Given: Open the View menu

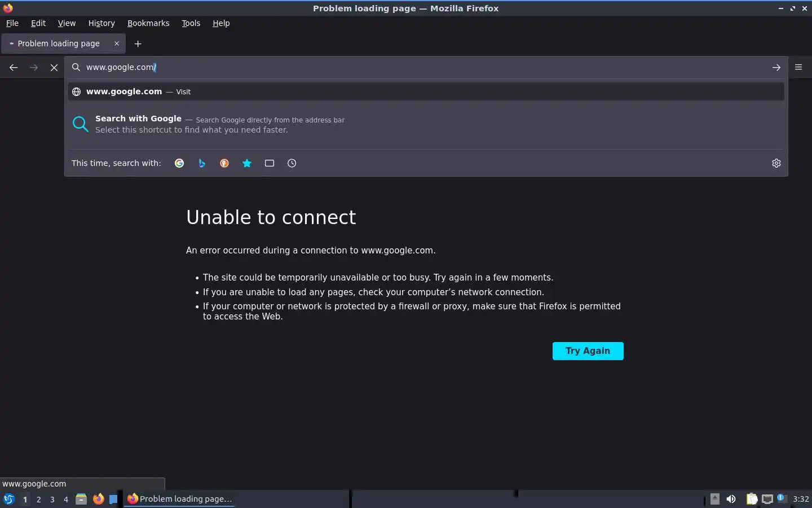Looking at the screenshot, I should point(67,23).
